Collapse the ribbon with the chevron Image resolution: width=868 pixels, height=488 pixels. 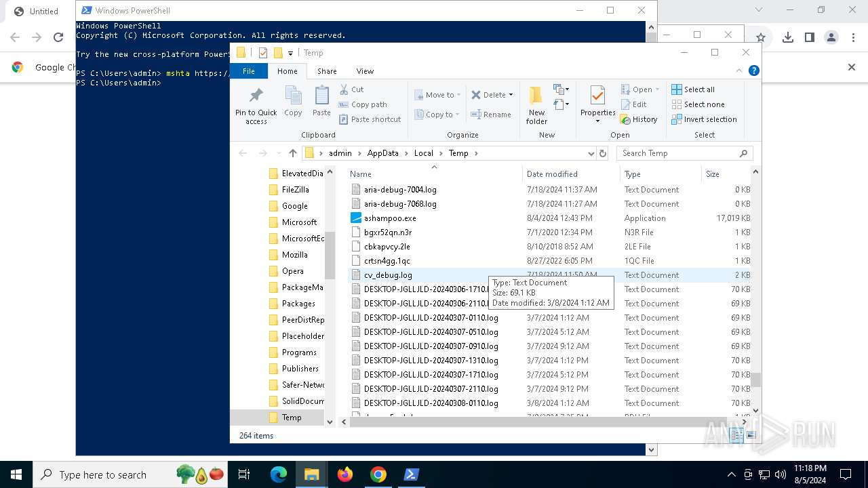click(739, 70)
